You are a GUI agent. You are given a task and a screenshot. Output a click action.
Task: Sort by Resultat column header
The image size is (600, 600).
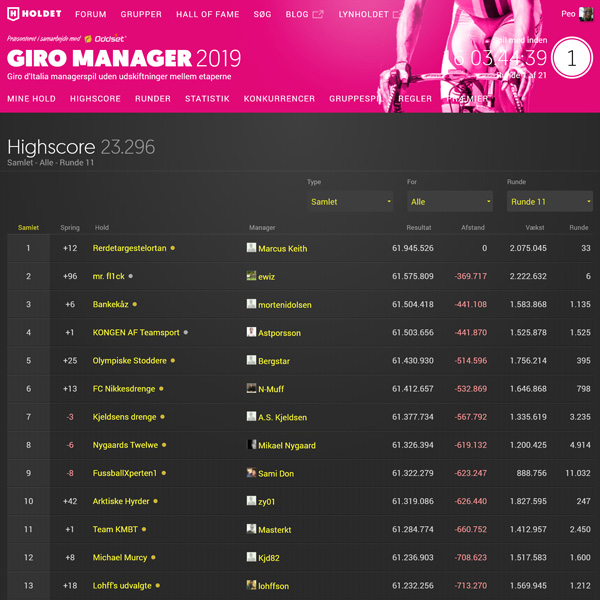[x=419, y=227]
